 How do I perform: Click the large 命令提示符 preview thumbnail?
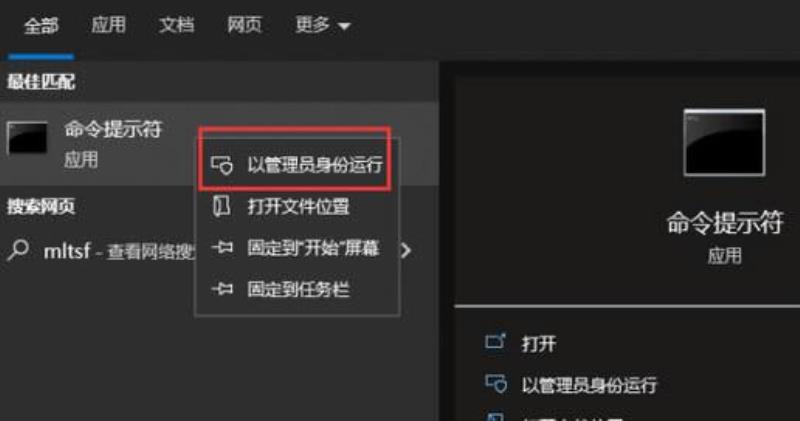coord(724,142)
